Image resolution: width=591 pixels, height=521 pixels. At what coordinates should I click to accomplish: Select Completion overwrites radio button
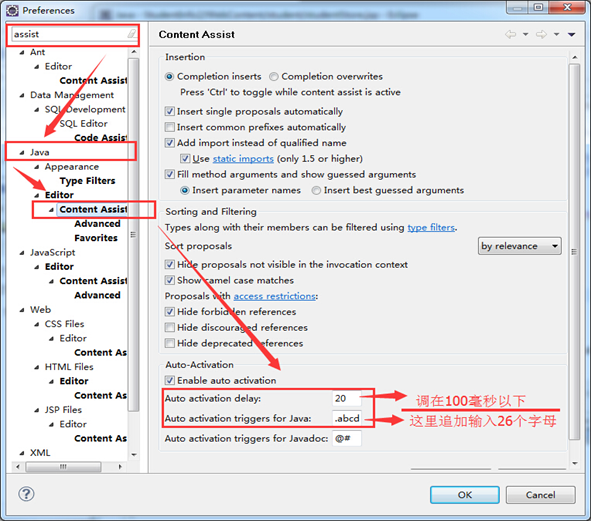(x=274, y=77)
